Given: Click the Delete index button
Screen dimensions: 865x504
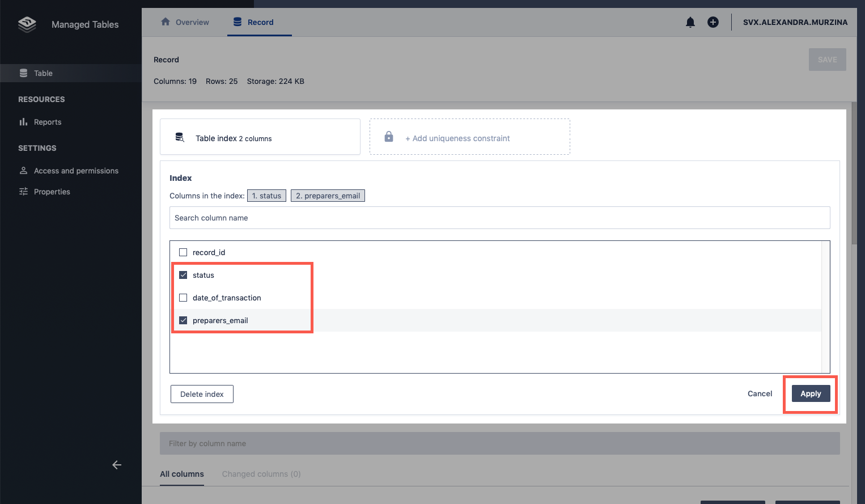Looking at the screenshot, I should tap(202, 394).
